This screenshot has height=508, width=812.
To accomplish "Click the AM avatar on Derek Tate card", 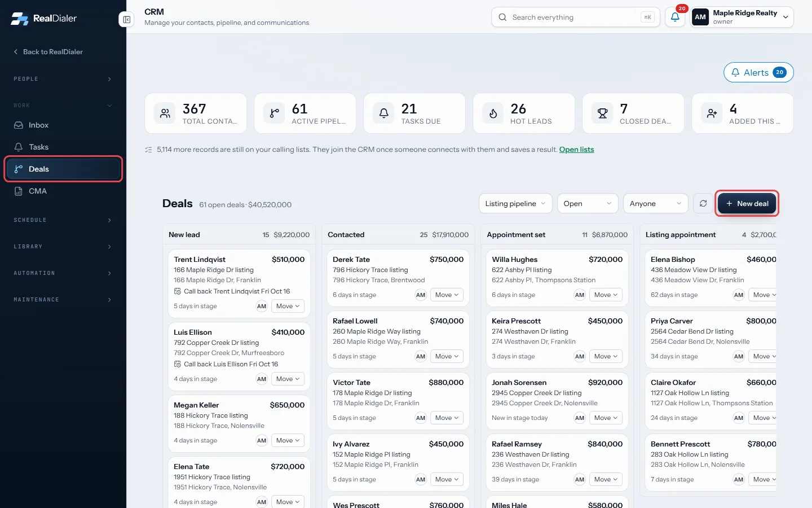I will coord(421,295).
